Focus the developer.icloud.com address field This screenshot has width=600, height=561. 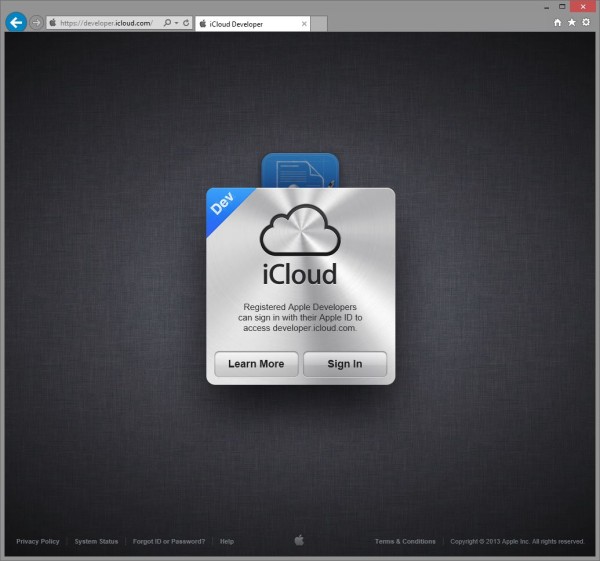[x=106, y=23]
